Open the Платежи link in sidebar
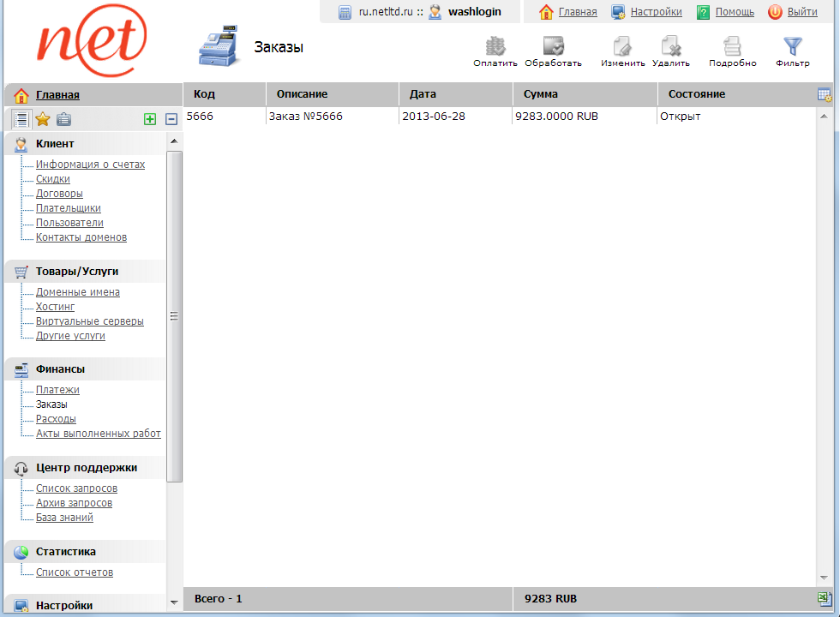The height and width of the screenshot is (617, 840). pos(57,390)
